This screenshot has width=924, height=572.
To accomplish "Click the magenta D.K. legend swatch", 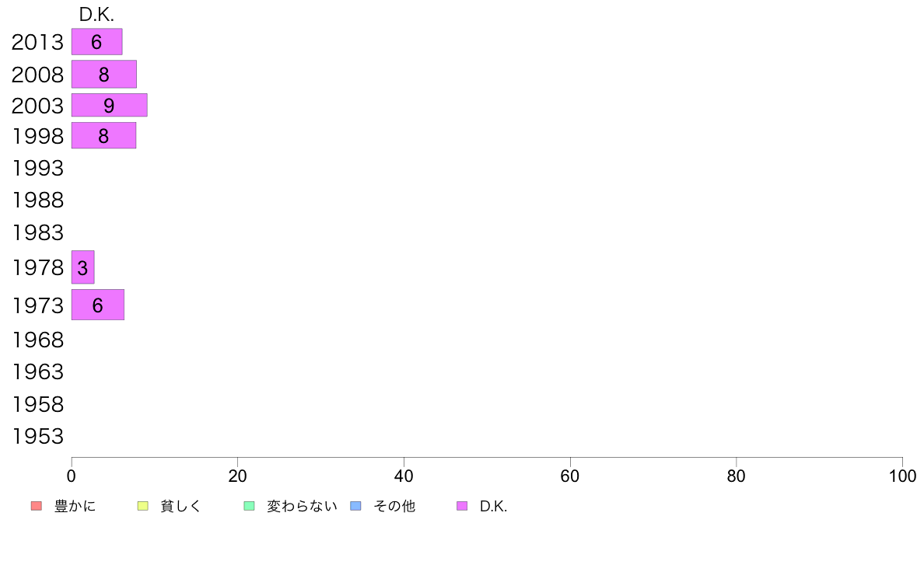I will [x=462, y=506].
